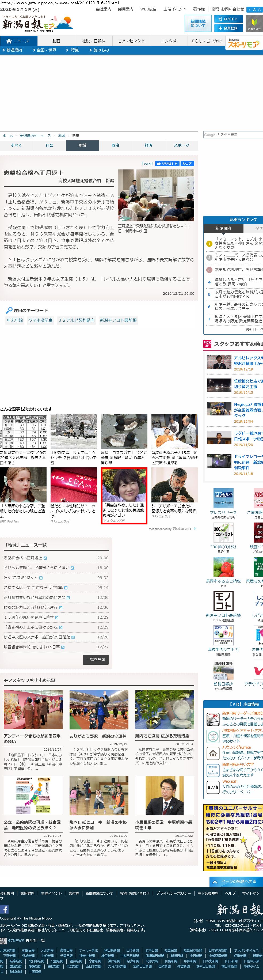Open the スポーツモア banner icon
263x980 pixels.
(243, 43)
